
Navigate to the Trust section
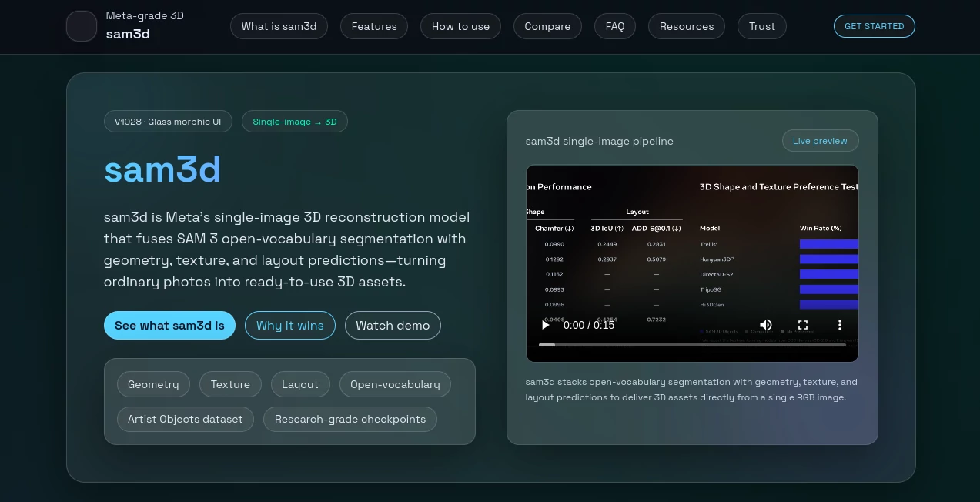[x=761, y=26]
